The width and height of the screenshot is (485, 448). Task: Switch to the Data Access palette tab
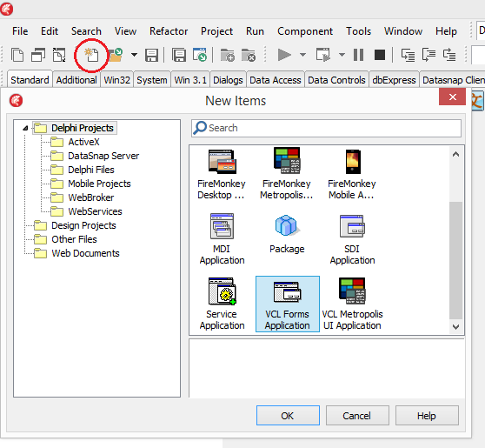[276, 79]
